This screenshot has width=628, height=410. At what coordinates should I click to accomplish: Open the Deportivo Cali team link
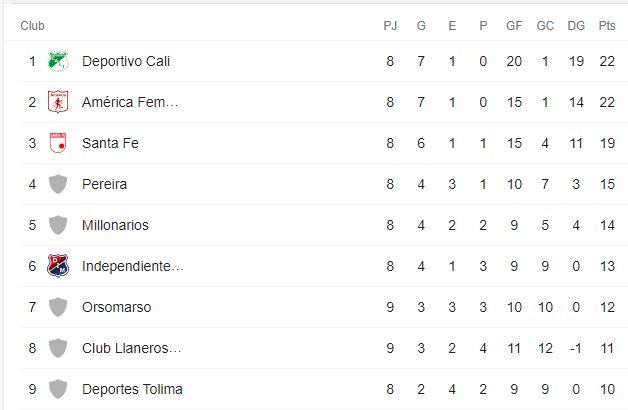(126, 61)
